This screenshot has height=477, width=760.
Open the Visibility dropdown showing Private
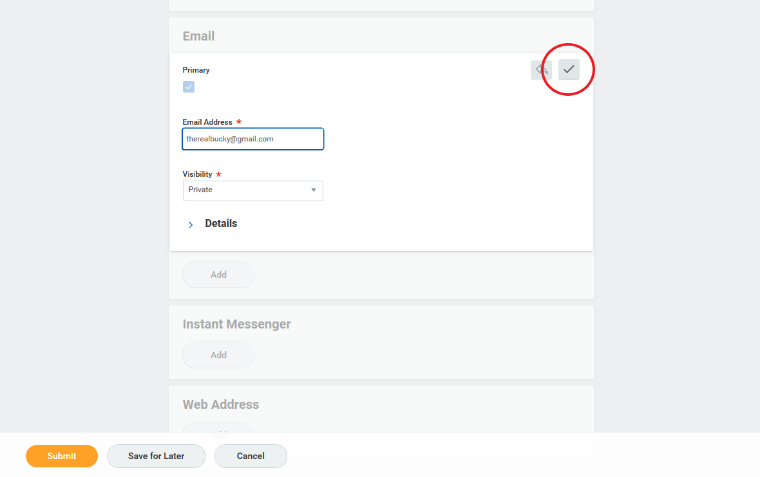click(x=252, y=190)
